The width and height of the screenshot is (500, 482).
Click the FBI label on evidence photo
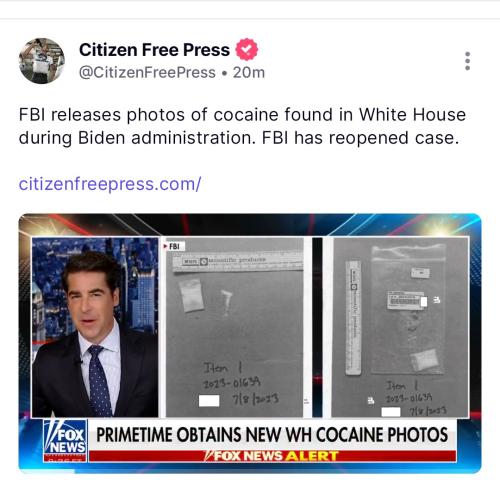point(174,246)
